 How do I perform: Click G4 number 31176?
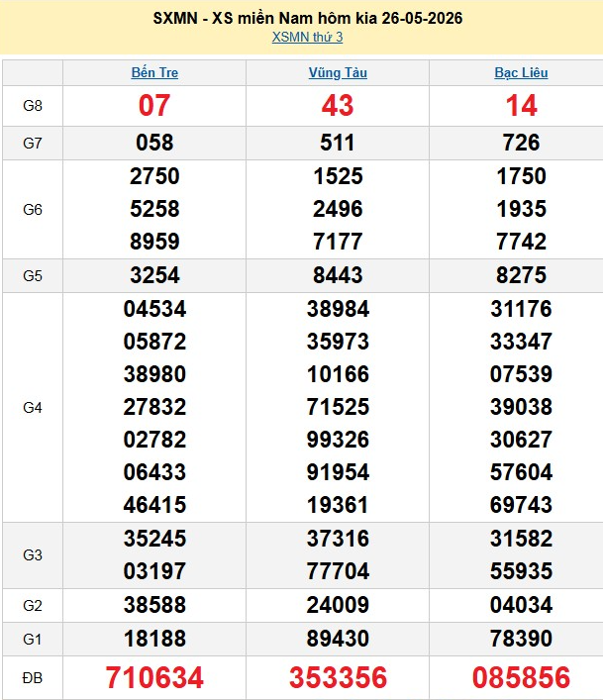click(521, 309)
